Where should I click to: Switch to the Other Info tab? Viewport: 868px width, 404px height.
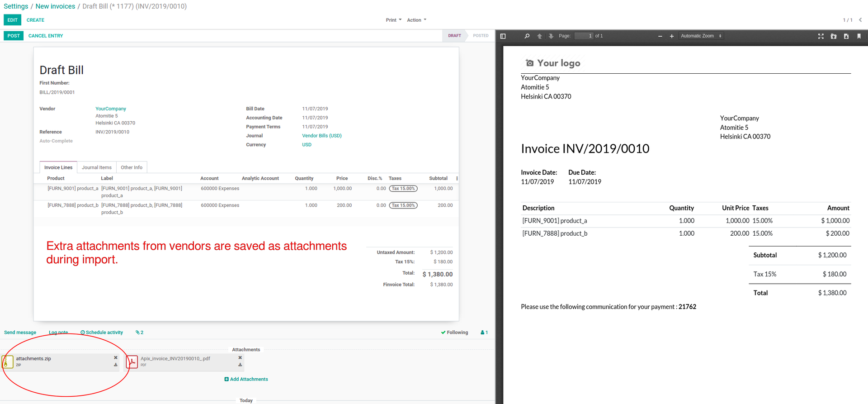point(132,167)
